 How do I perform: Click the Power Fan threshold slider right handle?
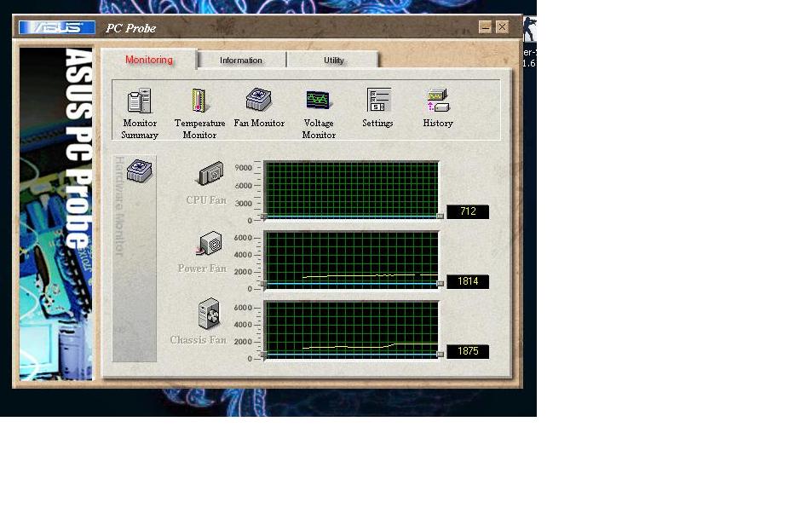(441, 284)
